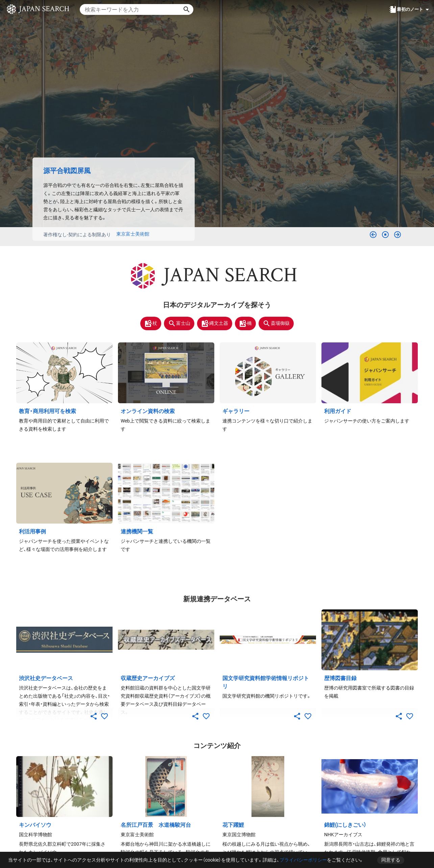434x868 pixels.
Task: Open the GALLERY thumbnail card
Action: 268,373
